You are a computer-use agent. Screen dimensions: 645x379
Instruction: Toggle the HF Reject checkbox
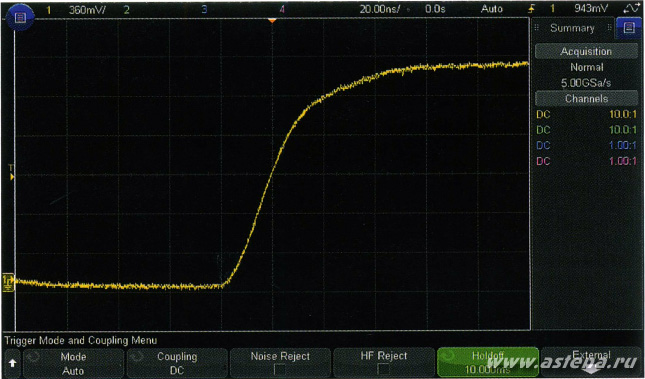[x=383, y=369]
